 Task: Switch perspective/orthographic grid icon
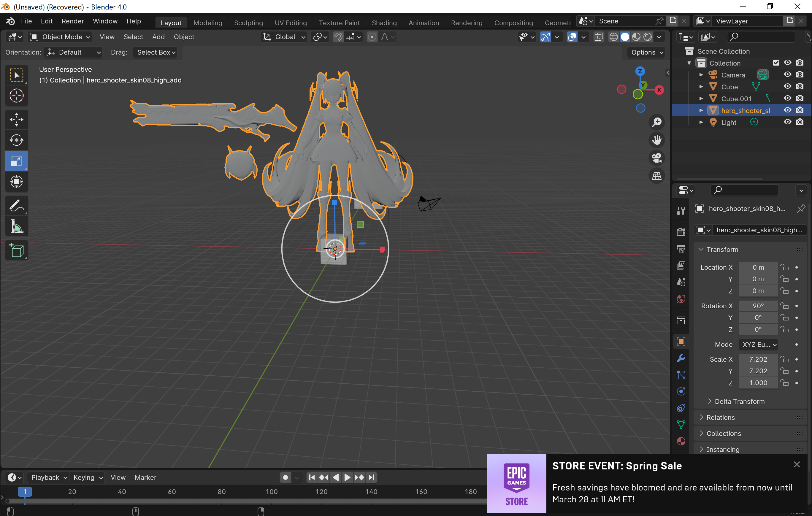(656, 176)
